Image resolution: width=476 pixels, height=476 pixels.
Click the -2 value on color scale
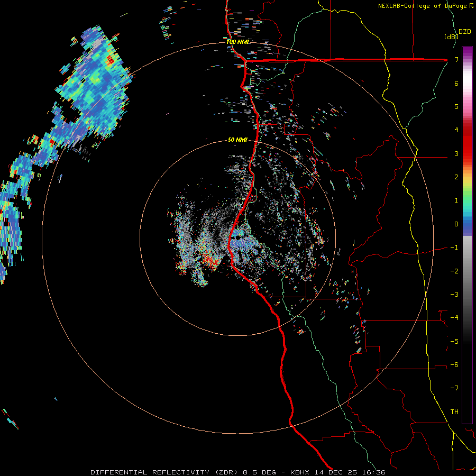pyautogui.click(x=454, y=271)
